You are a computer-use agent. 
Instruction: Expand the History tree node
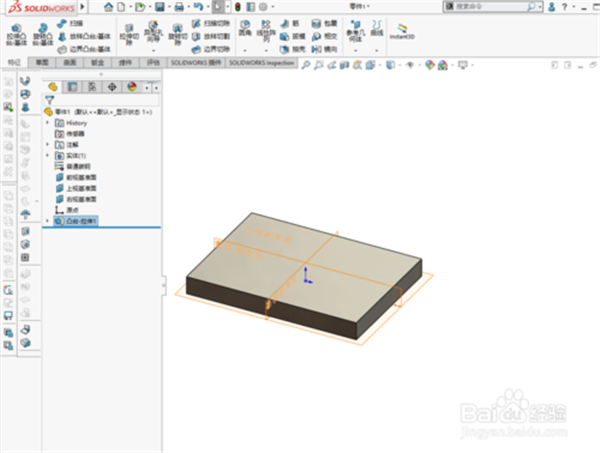[48, 122]
